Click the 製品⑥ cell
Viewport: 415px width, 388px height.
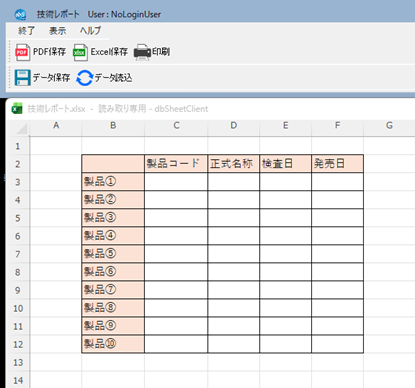pyautogui.click(x=113, y=272)
